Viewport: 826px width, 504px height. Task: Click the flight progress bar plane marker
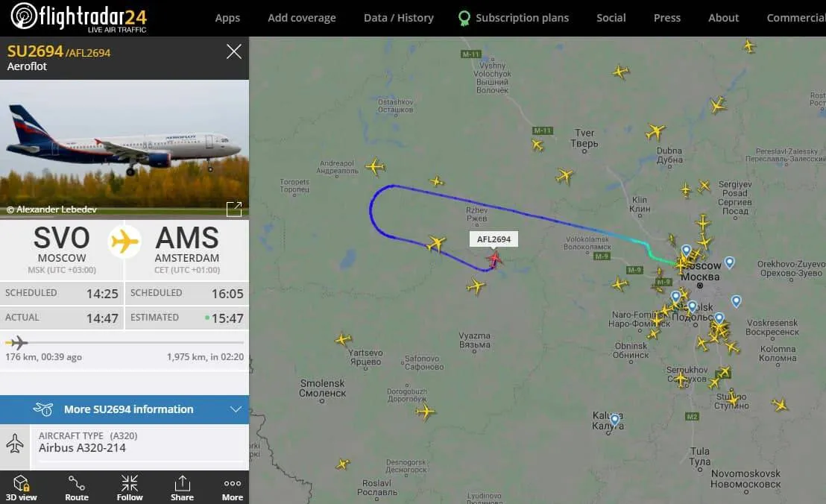(17, 342)
